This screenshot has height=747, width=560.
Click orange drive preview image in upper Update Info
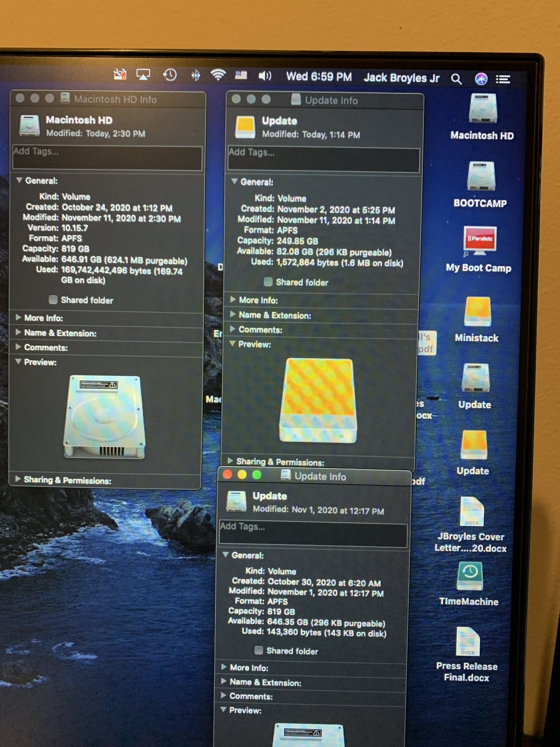coord(318,400)
